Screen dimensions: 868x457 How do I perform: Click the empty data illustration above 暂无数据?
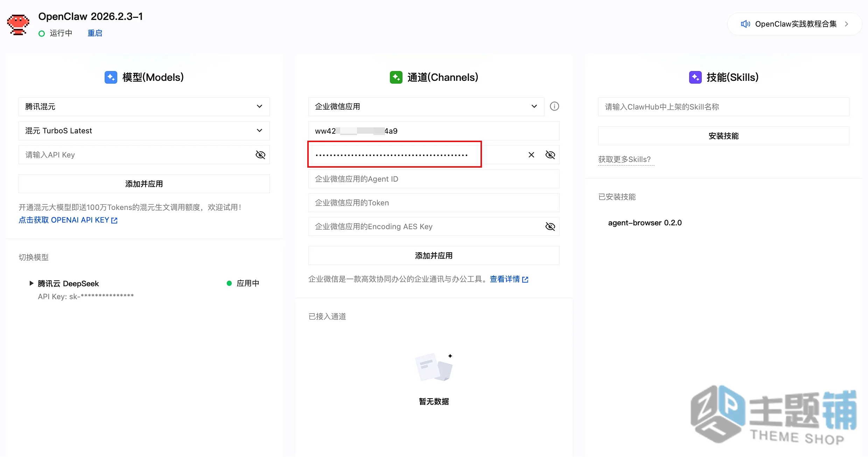click(434, 367)
